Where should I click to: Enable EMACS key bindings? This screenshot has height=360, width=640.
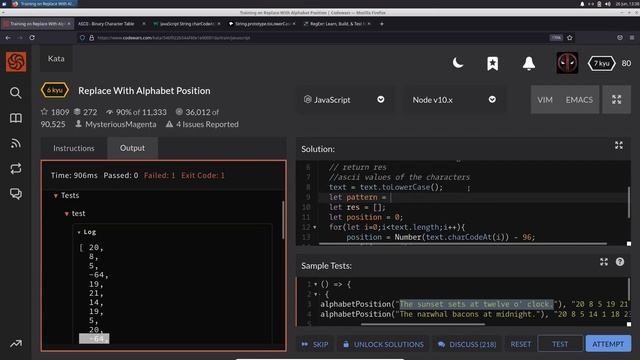coord(579,100)
